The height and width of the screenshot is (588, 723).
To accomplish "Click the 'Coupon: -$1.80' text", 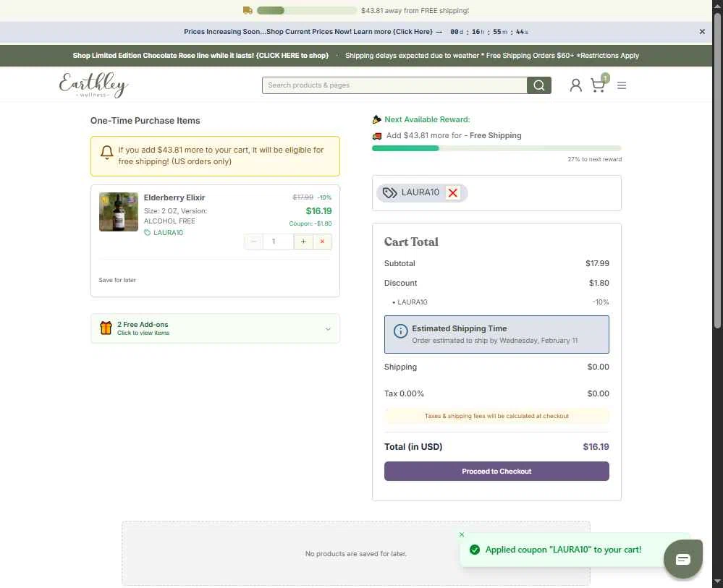I will click(x=310, y=223).
